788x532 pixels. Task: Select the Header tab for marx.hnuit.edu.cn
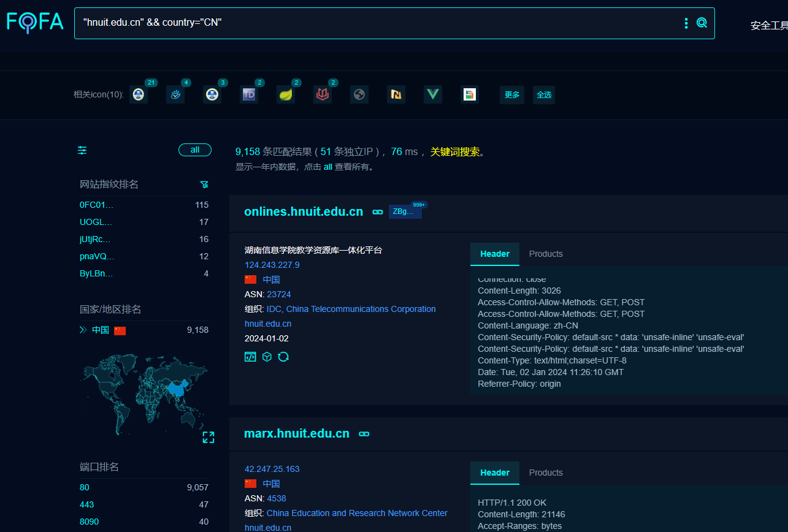click(495, 473)
